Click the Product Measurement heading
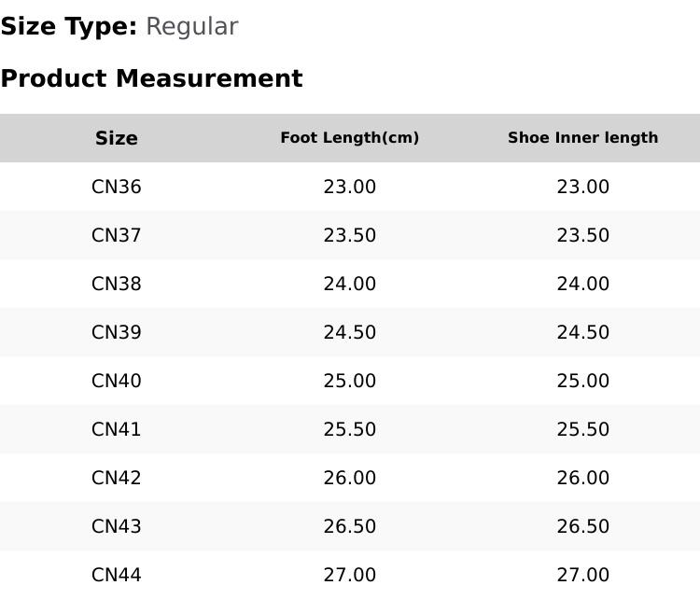The height and width of the screenshot is (599, 700). tap(152, 78)
